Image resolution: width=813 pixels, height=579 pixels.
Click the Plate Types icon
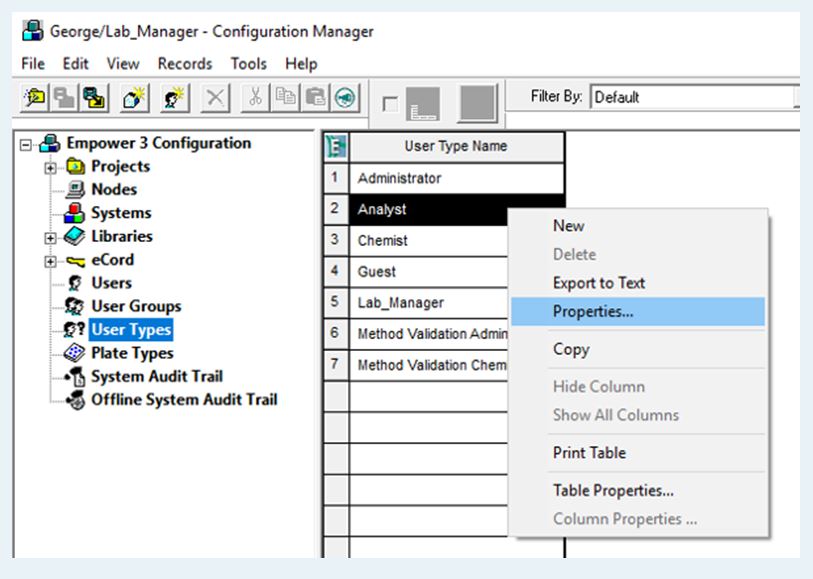click(74, 353)
